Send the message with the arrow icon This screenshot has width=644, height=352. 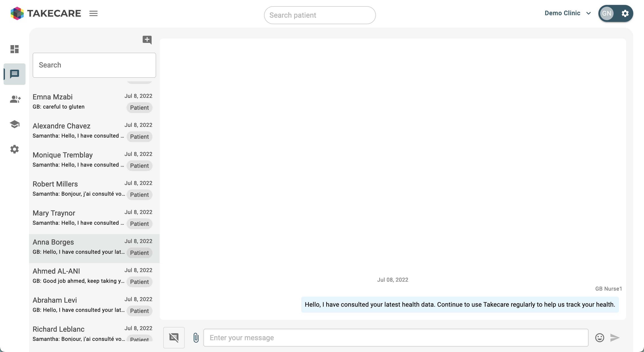coord(615,337)
